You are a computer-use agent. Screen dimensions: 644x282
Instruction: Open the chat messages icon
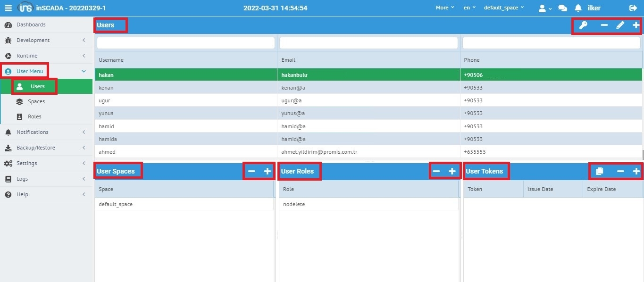(562, 8)
